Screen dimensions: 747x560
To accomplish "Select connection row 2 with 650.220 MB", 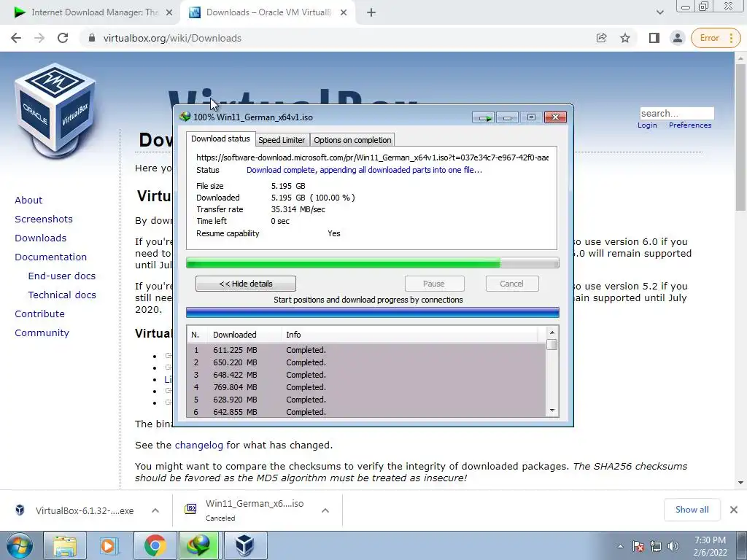I will point(367,362).
